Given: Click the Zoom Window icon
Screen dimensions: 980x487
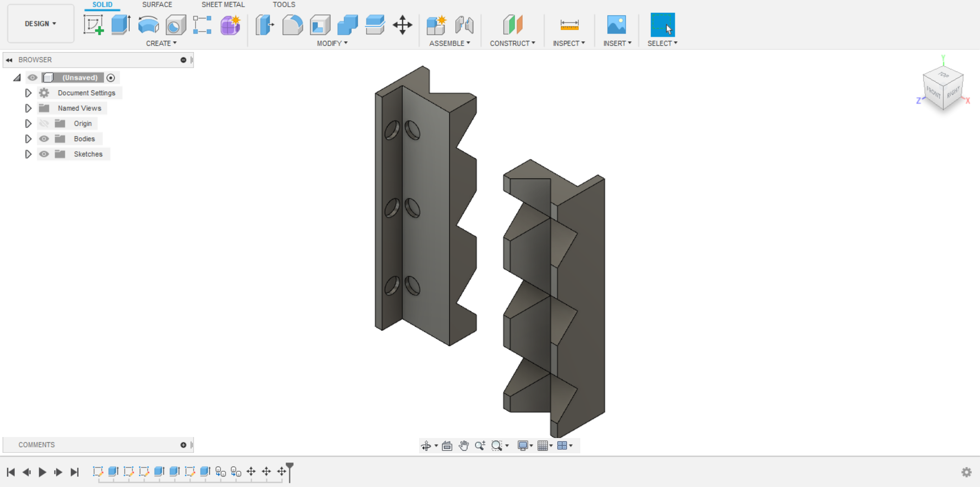Looking at the screenshot, I should 497,446.
